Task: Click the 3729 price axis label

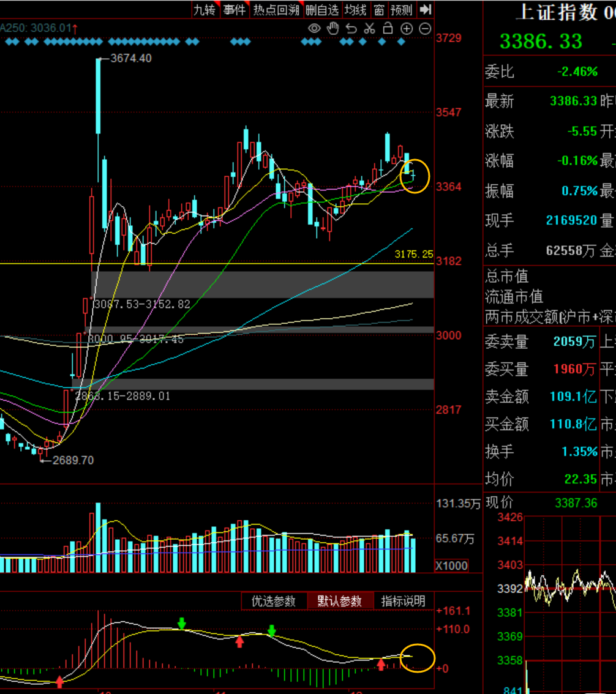Action: point(449,38)
